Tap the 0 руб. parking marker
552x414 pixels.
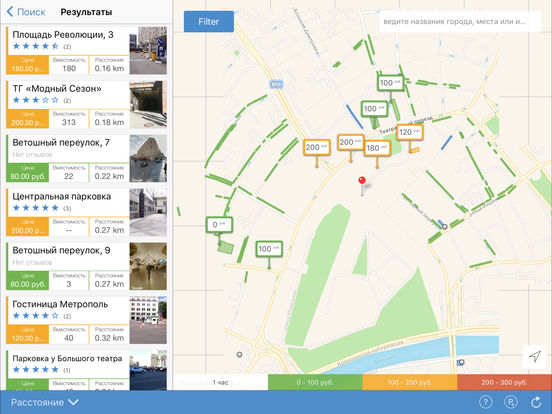[x=219, y=225]
